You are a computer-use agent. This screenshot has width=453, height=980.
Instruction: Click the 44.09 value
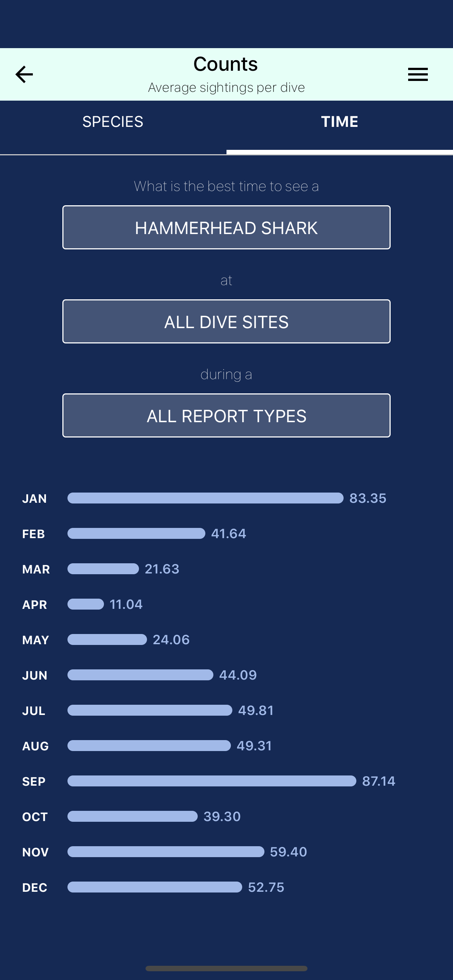[x=238, y=675]
